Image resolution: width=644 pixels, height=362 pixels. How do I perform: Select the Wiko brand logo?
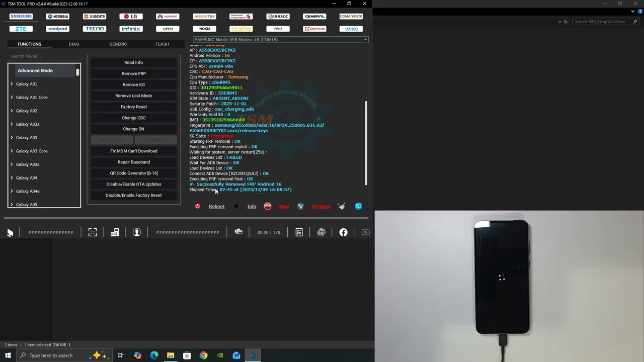click(x=351, y=29)
